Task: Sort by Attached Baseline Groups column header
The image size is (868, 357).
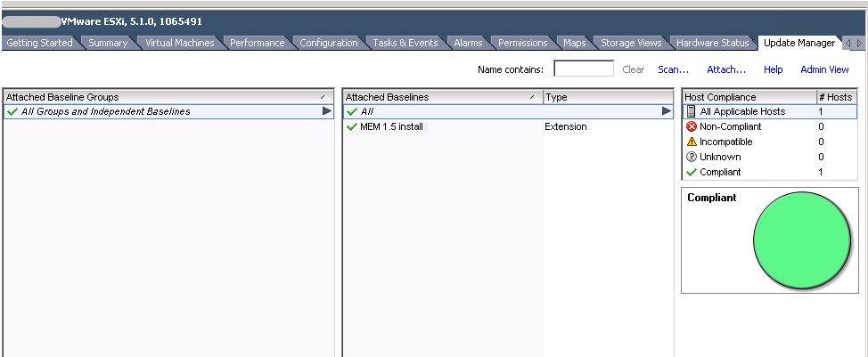Action: pos(168,97)
